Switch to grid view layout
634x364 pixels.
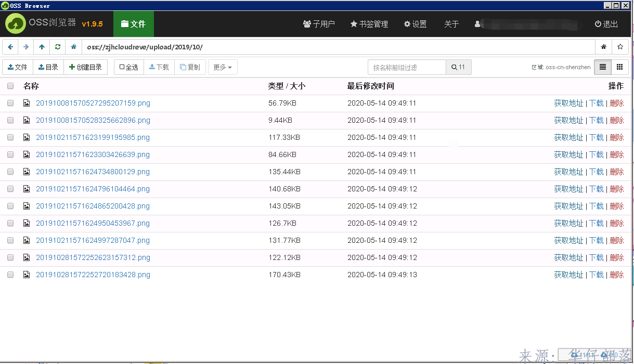(x=619, y=67)
